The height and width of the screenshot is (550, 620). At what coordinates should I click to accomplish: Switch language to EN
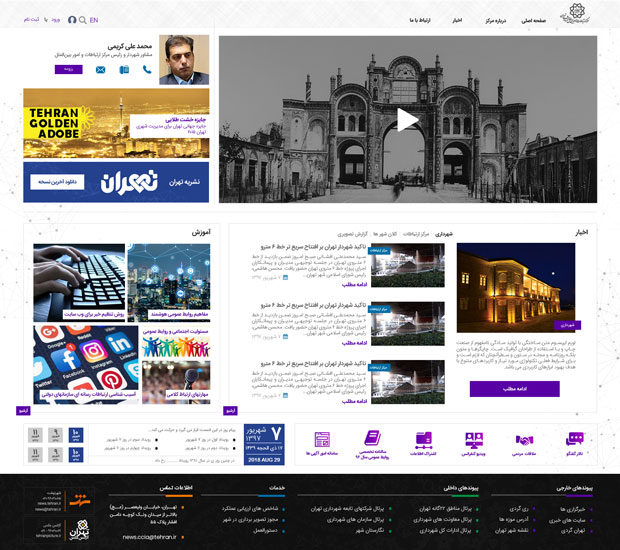point(94,20)
